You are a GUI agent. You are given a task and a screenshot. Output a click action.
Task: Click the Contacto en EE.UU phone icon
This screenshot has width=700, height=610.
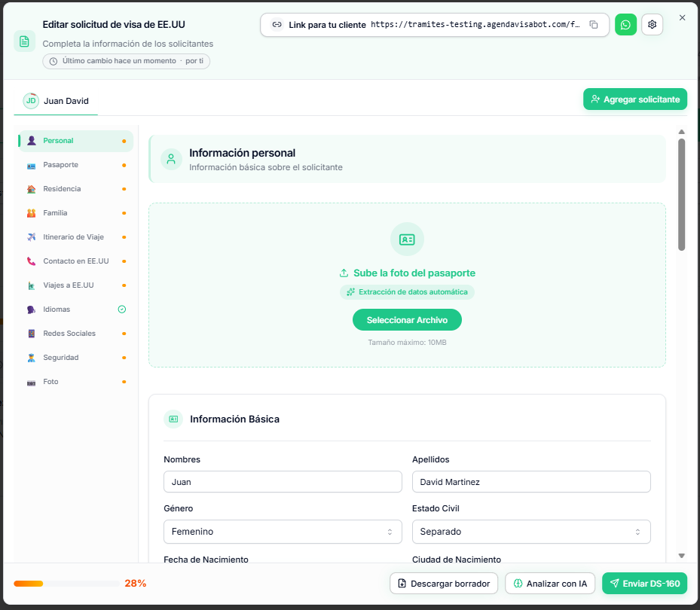point(31,261)
